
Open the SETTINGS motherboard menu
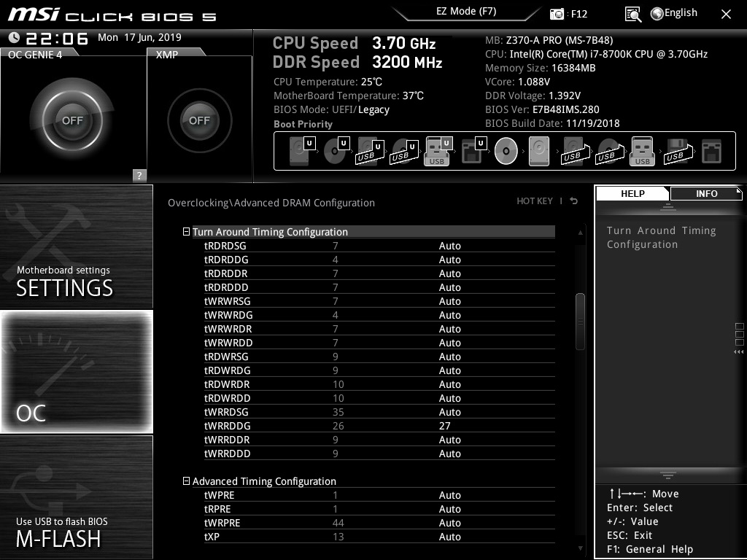click(76, 246)
